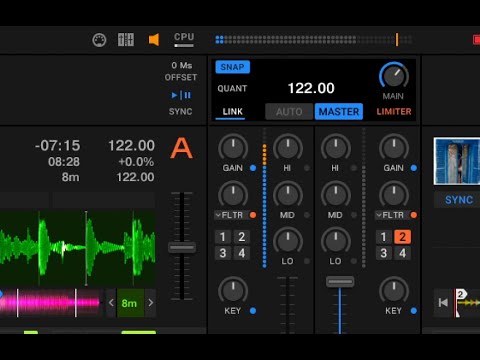The height and width of the screenshot is (360, 480).
Task: Click the left channel HI EQ knob
Action: [288, 147]
